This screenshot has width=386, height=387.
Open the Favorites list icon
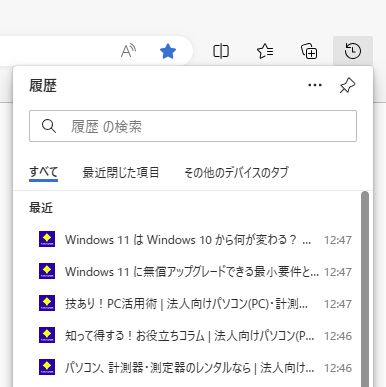click(265, 51)
